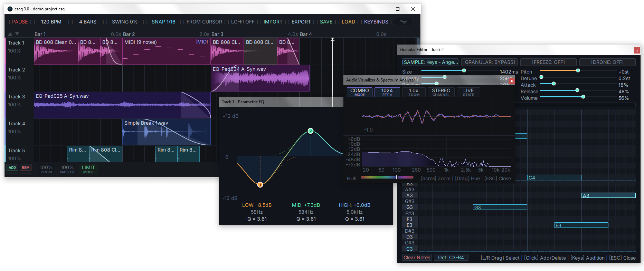The height and width of the screenshot is (271, 644).
Task: Select the EQ-Pad034 A-Syn.wav clip on Track 2
Action: tap(260, 78)
